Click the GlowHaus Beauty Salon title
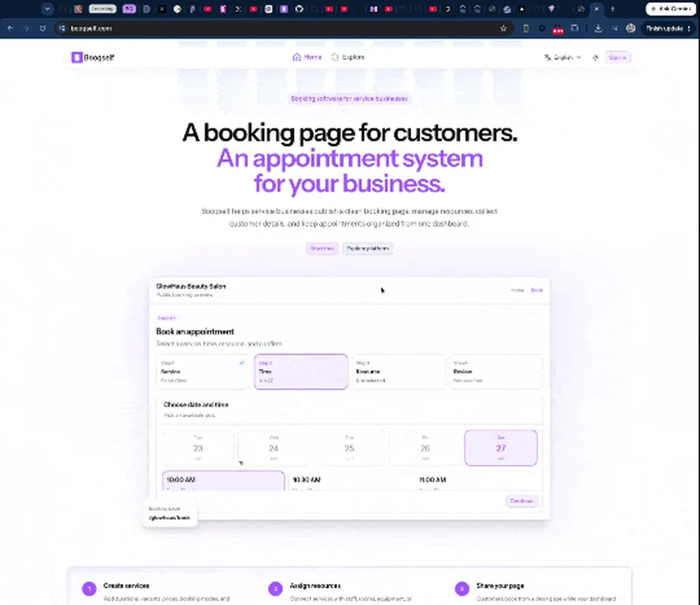700x605 pixels. [x=190, y=286]
